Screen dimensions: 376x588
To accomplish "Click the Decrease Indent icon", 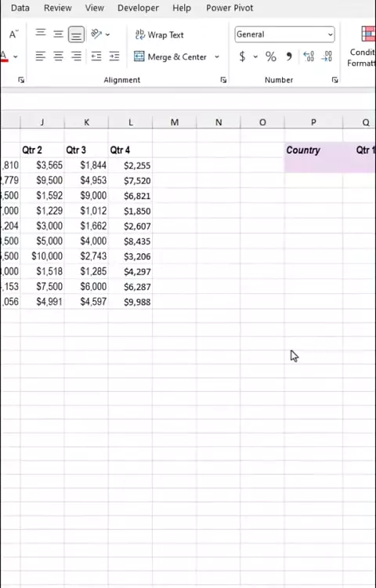I will click(96, 56).
